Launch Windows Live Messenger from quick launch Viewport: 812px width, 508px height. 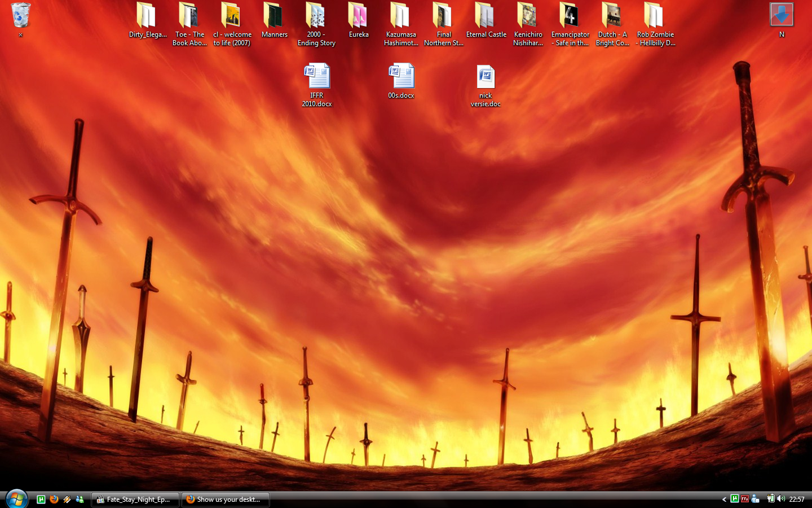[80, 499]
